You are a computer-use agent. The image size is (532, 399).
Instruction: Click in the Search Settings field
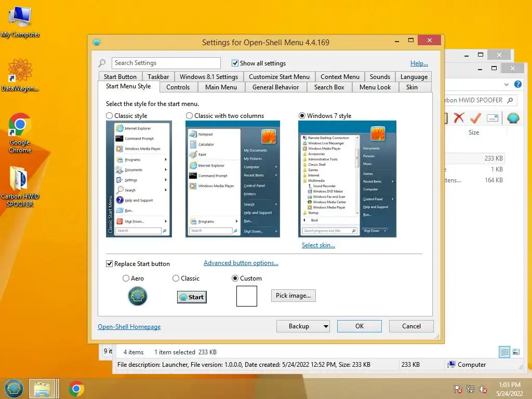click(x=166, y=63)
